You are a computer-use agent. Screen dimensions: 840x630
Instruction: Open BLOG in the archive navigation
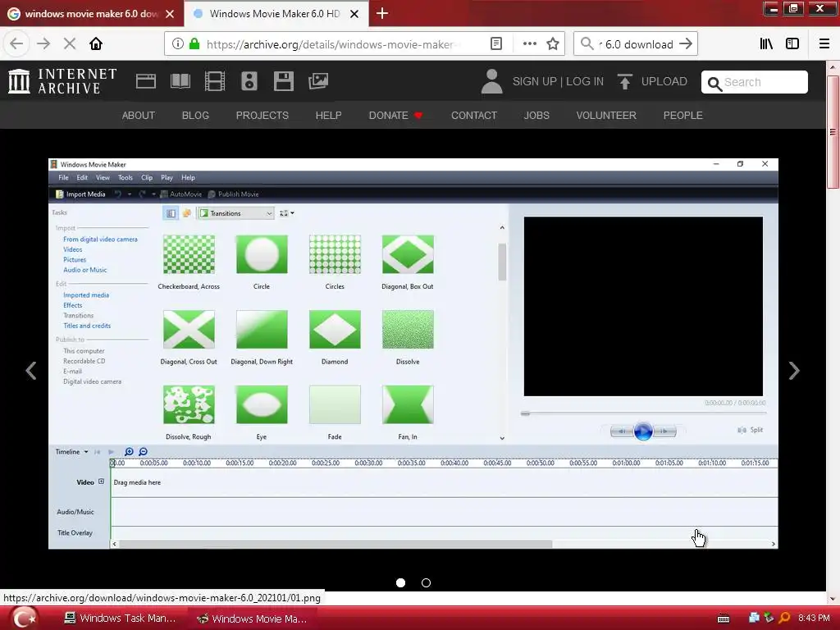[x=195, y=115]
